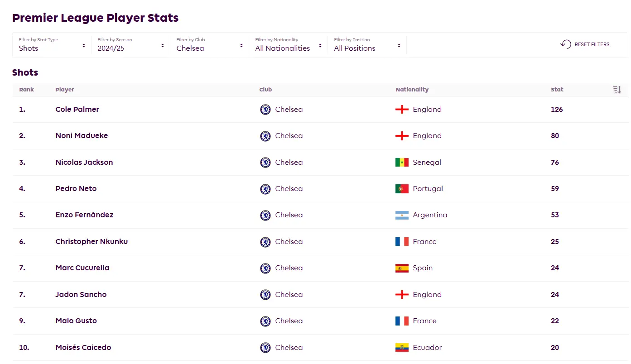Image resolution: width=631 pixels, height=364 pixels.
Task: Click stat value 76 for Nicolas Jackson
Action: pyautogui.click(x=555, y=163)
